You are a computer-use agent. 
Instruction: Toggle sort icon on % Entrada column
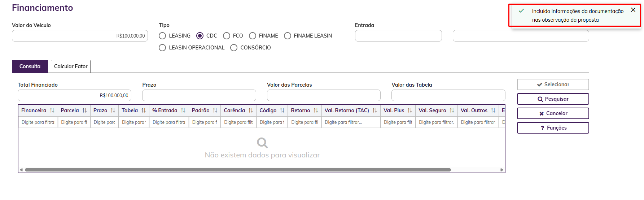point(183,110)
